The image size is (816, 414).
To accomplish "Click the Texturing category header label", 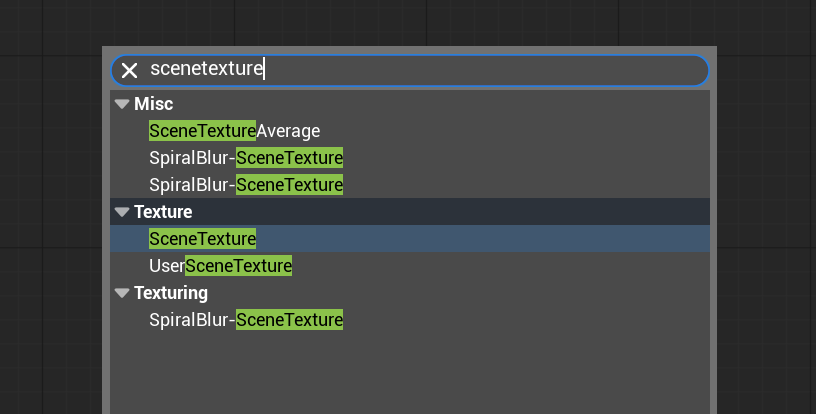I will pyautogui.click(x=171, y=293).
